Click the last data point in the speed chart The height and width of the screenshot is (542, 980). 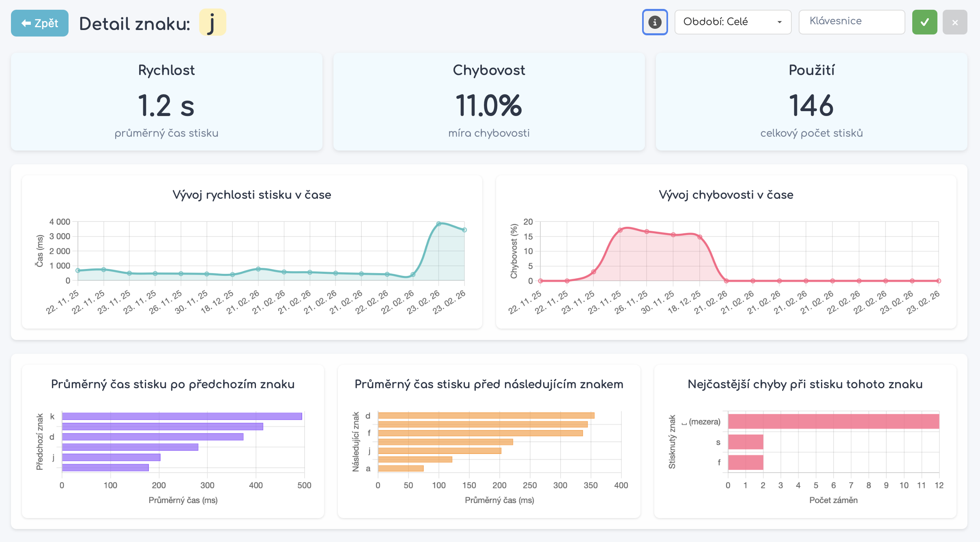[x=464, y=230]
